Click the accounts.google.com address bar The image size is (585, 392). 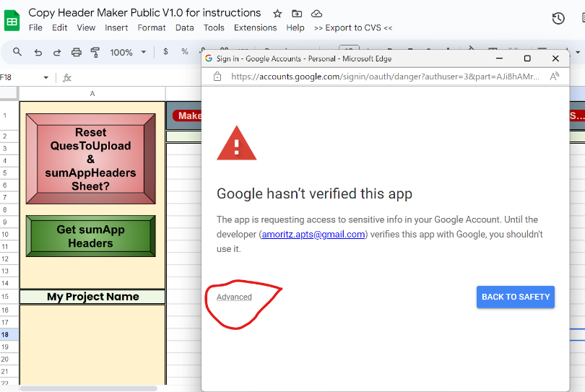[385, 77]
